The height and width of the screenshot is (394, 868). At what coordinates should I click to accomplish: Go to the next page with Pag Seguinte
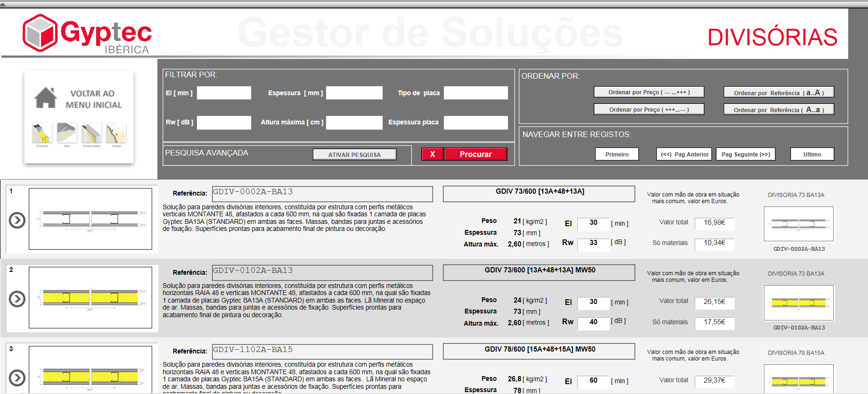coord(745,154)
